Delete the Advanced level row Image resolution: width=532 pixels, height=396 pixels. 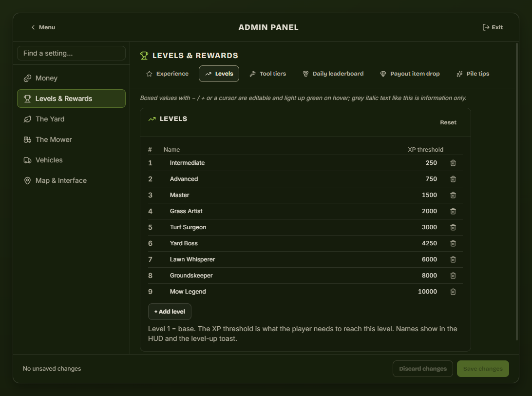(x=453, y=179)
